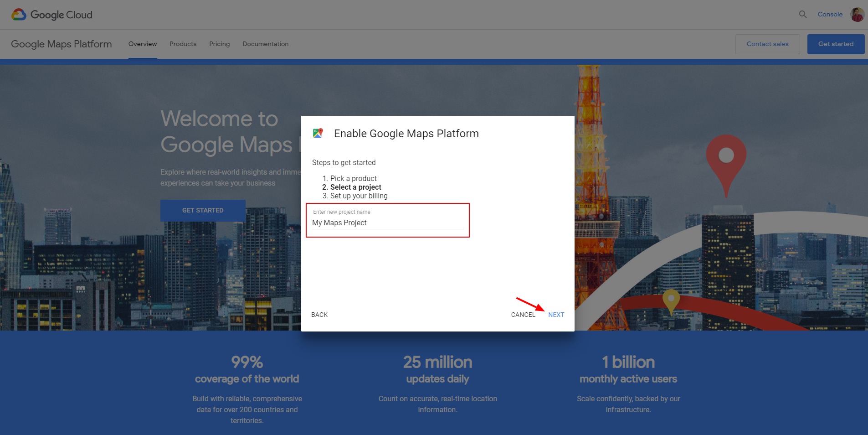
Task: Click 'Pick a product' step text
Action: pos(354,178)
